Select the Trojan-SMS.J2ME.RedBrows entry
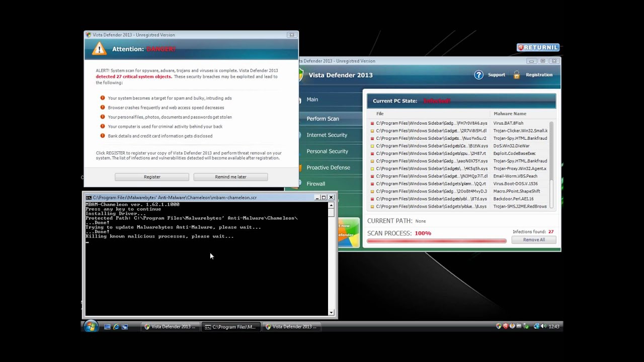This screenshot has height=362, width=644. pyautogui.click(x=520, y=206)
